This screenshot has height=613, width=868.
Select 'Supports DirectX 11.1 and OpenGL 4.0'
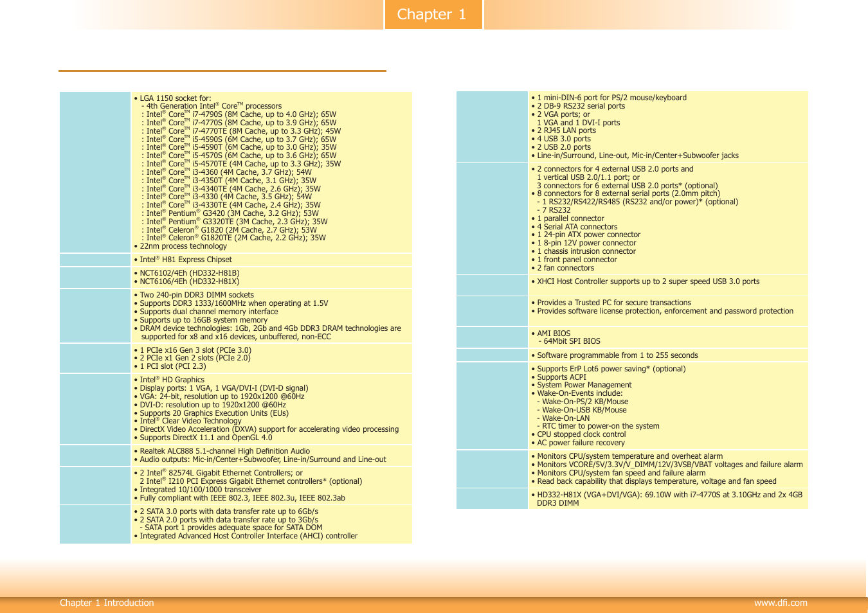pyautogui.click(x=203, y=438)
